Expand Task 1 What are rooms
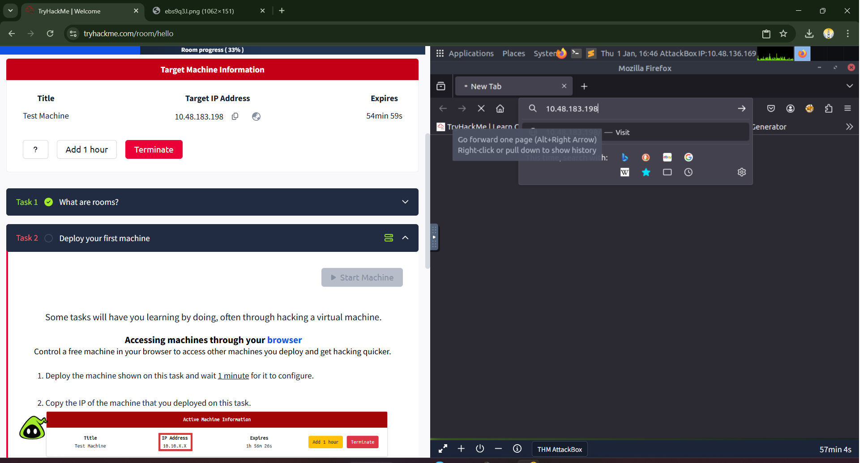Screen dimensions: 868x463 point(405,202)
